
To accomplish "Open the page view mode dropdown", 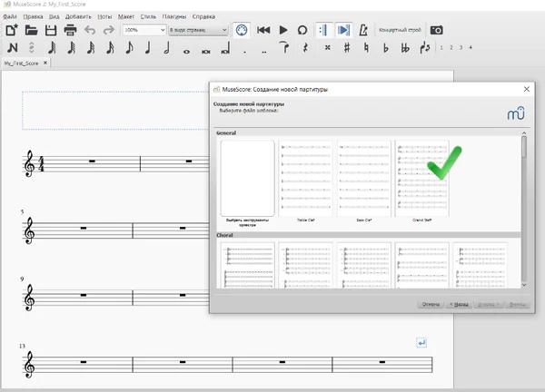I will [198, 30].
